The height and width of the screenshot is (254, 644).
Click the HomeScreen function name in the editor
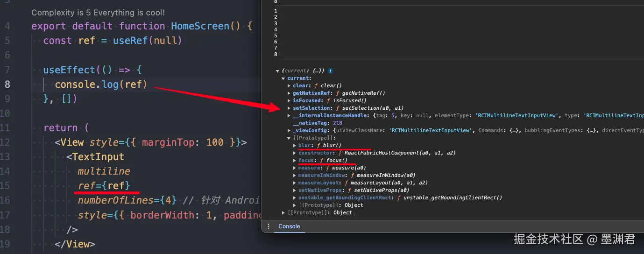coord(201,26)
